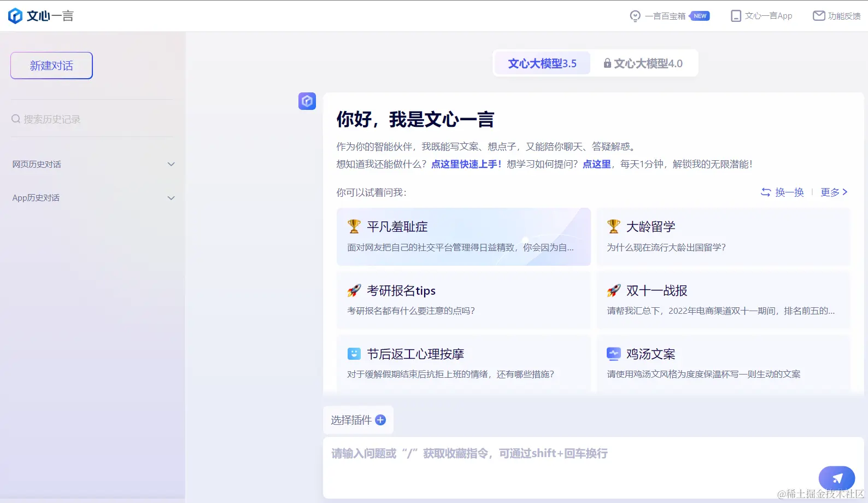Switch to 文心大模型4.0 tab
The height and width of the screenshot is (503, 868).
pos(643,63)
